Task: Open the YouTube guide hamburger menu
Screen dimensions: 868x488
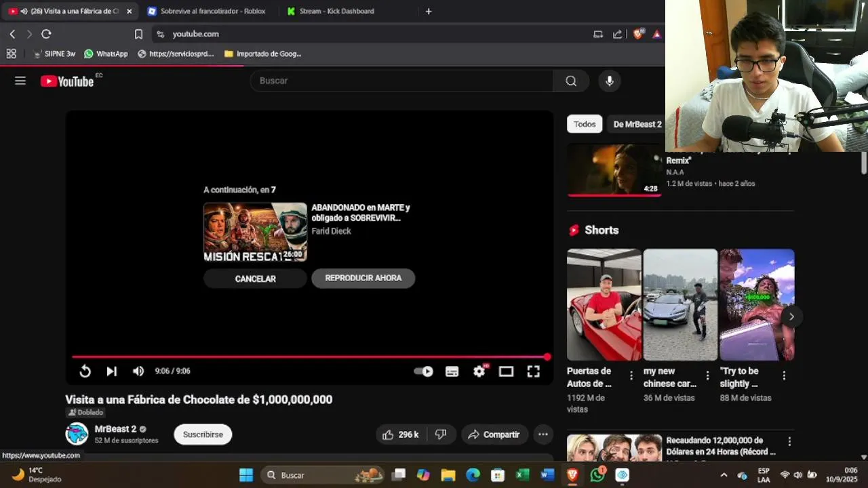Action: pos(20,81)
